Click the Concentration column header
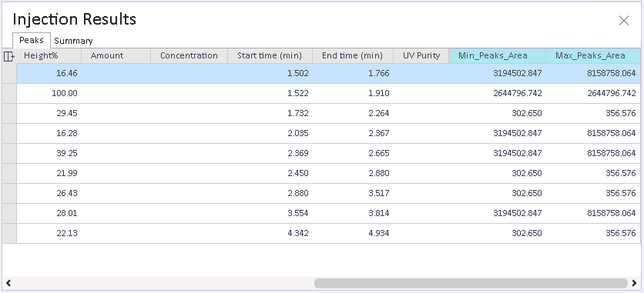Viewport: 644px width, 293px height. click(x=189, y=55)
